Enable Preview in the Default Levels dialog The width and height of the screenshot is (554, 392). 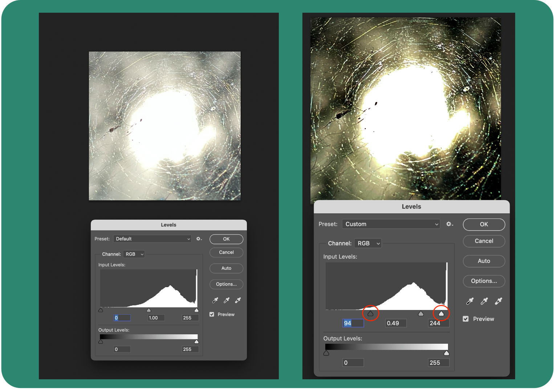pyautogui.click(x=212, y=314)
